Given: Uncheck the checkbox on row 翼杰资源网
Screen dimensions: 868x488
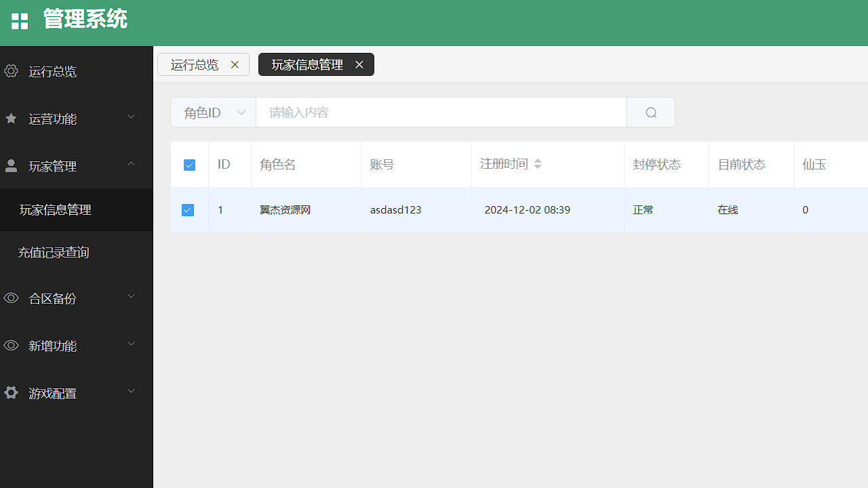Looking at the screenshot, I should (x=188, y=210).
